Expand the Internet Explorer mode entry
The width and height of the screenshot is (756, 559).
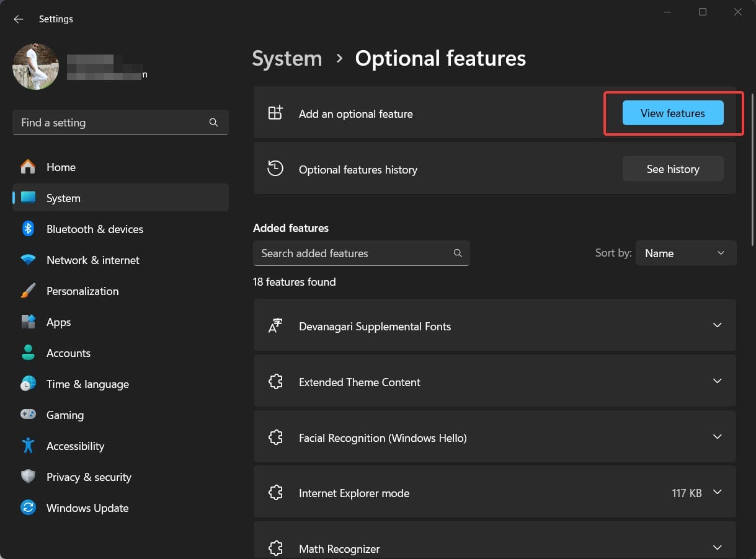(717, 493)
